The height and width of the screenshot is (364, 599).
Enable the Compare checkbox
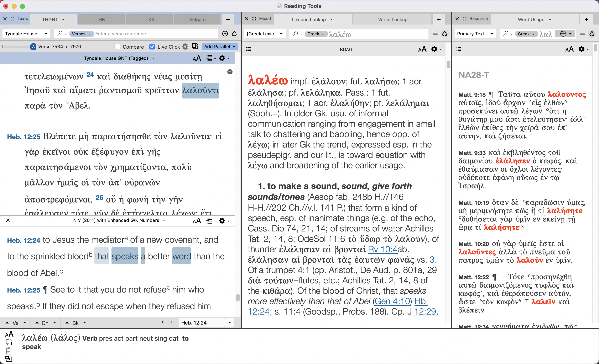pos(117,47)
